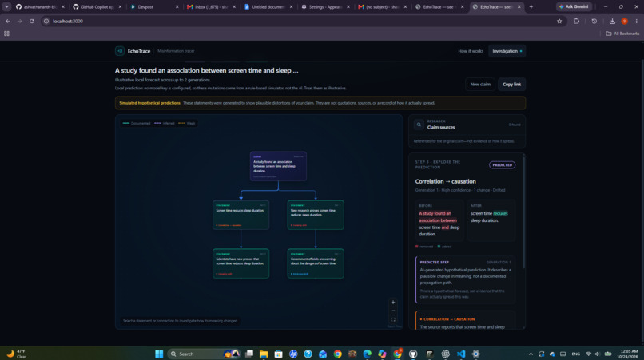This screenshot has width=644, height=360.
Task: Click the Ask Gemini button
Action: point(574,6)
